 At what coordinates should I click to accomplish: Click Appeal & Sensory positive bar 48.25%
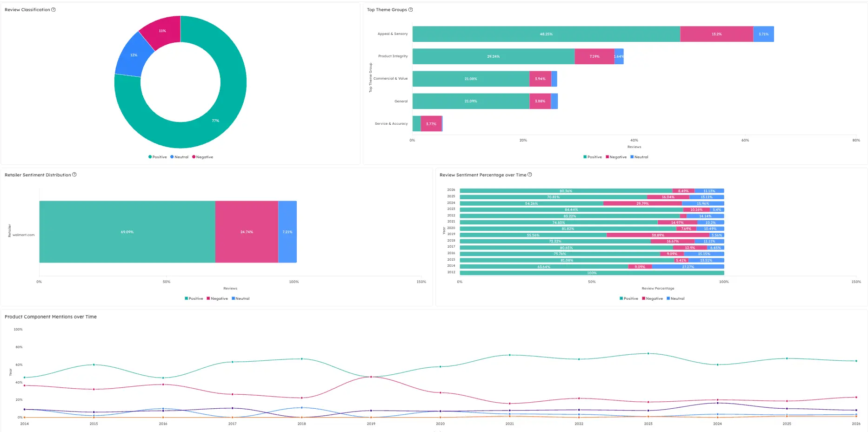click(546, 34)
